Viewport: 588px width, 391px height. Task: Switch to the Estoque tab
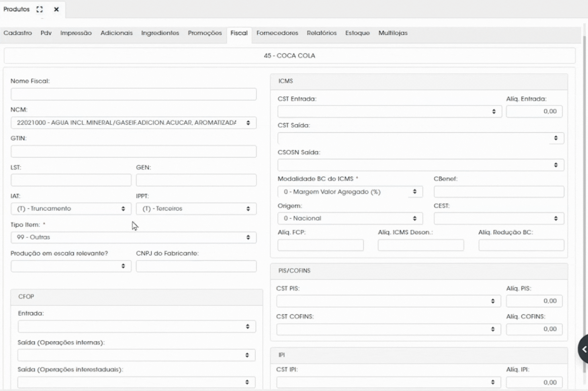[358, 33]
